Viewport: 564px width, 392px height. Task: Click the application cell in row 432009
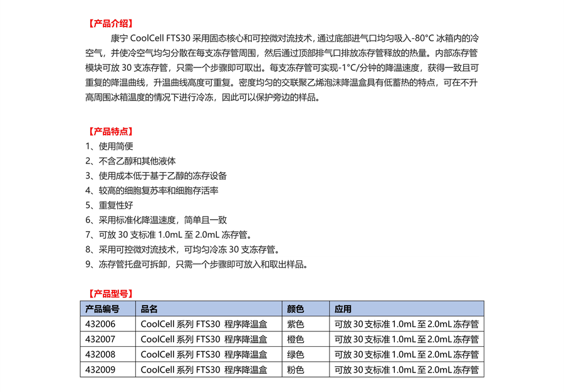[x=407, y=369]
